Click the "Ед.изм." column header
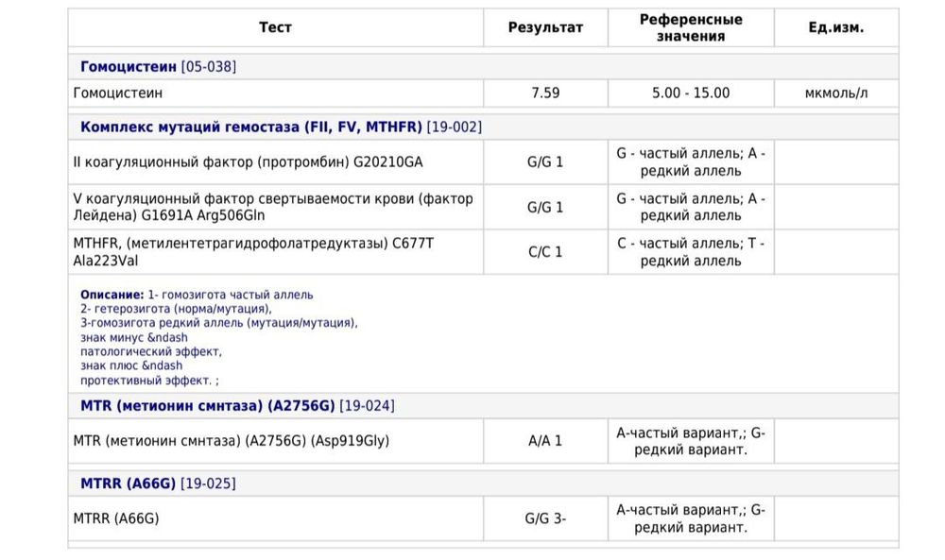 (x=835, y=27)
